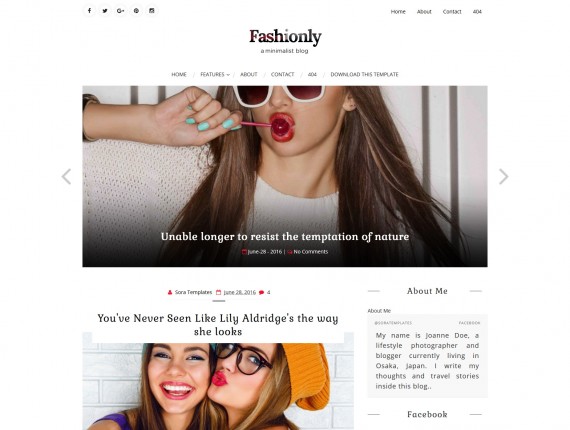
Task: Click the comment bubble icon under post meta
Action: [x=261, y=292]
